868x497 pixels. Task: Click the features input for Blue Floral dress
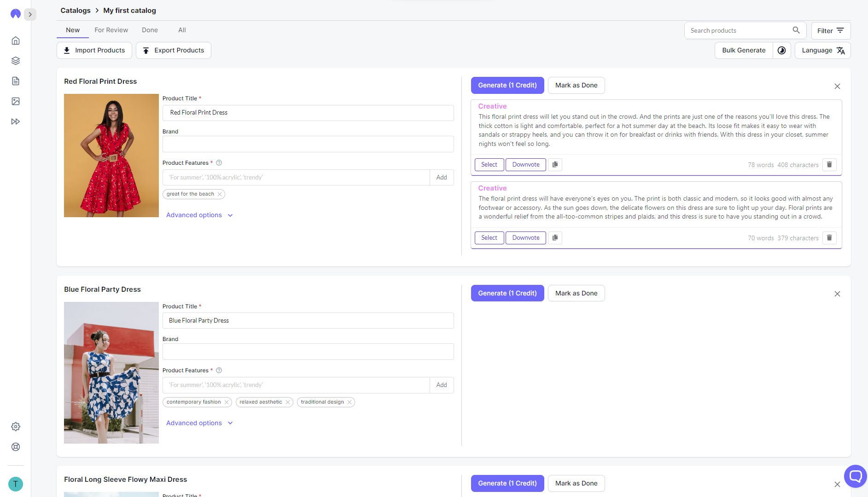tap(296, 385)
